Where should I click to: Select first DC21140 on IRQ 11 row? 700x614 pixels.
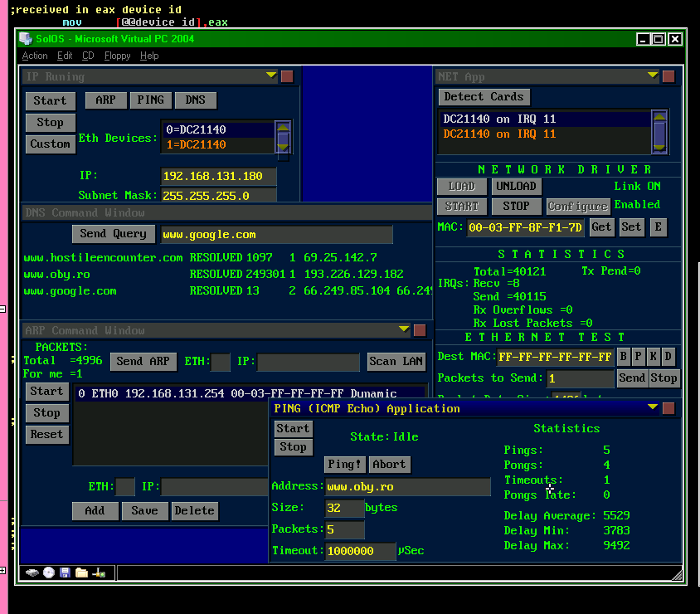tap(545, 119)
